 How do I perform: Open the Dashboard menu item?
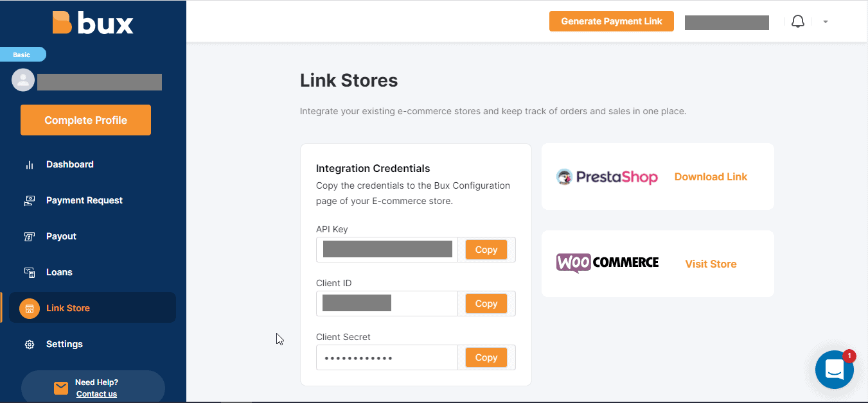click(x=70, y=165)
